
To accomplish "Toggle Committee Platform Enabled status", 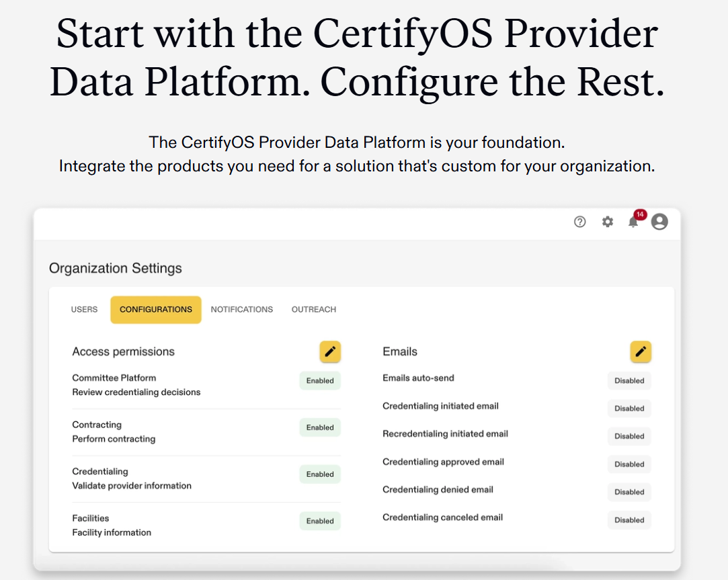I will pos(320,380).
